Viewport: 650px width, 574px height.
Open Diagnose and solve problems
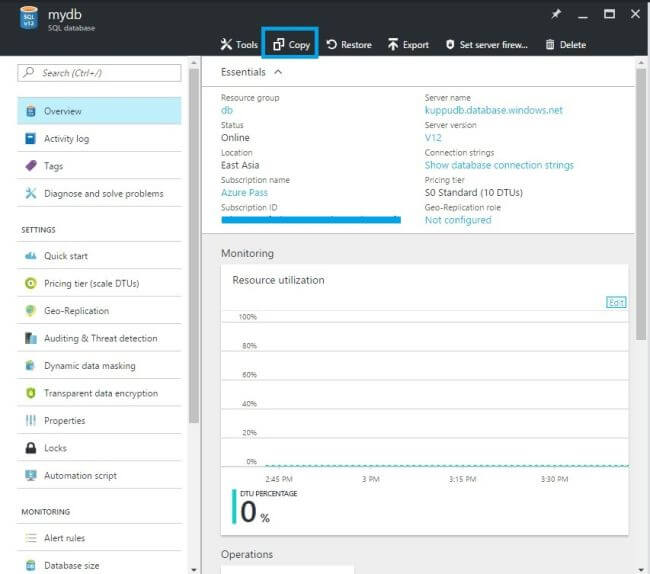point(99,193)
